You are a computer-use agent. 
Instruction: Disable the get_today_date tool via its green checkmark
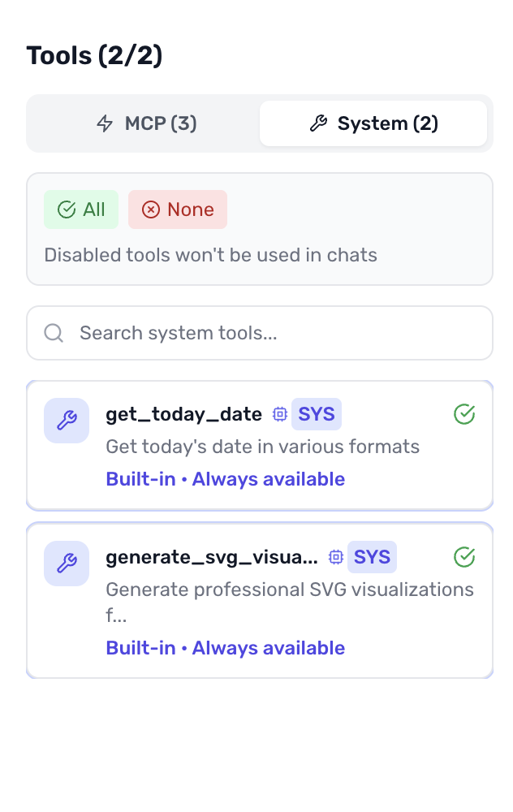[463, 414]
